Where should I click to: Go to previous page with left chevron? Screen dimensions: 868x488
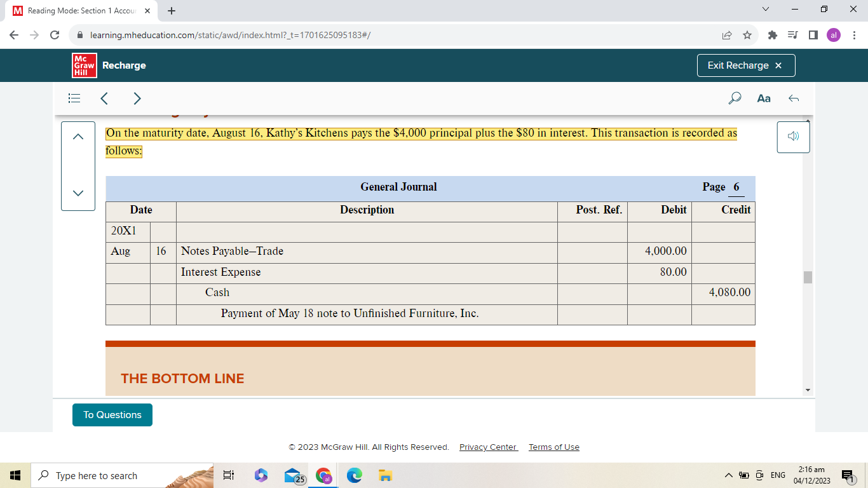(x=105, y=98)
